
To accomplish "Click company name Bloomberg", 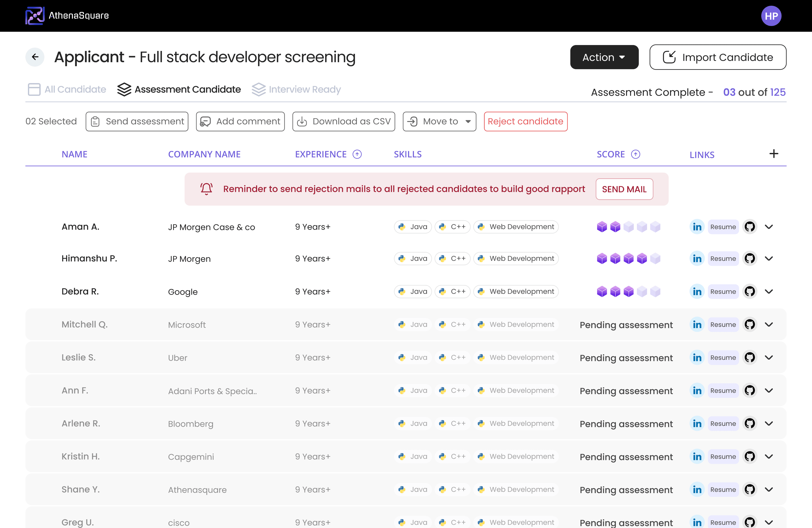I will (191, 424).
